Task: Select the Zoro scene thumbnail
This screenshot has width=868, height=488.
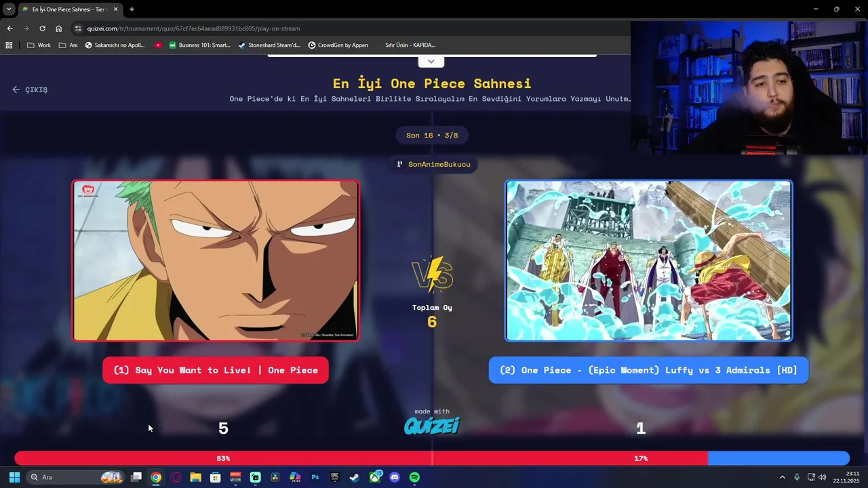Action: point(216,260)
